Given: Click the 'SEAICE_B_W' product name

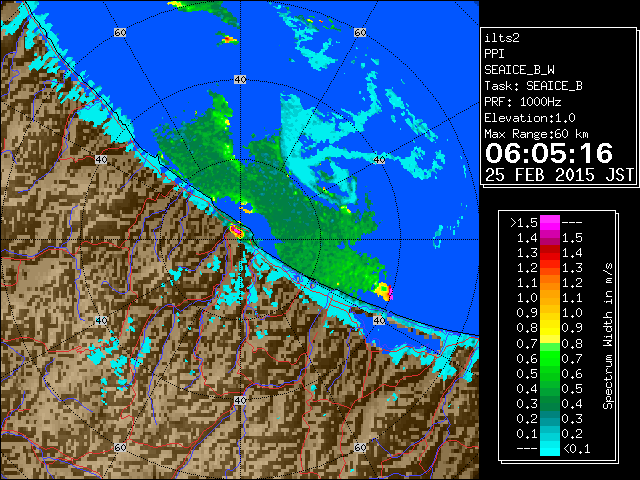Looking at the screenshot, I should (x=519, y=70).
